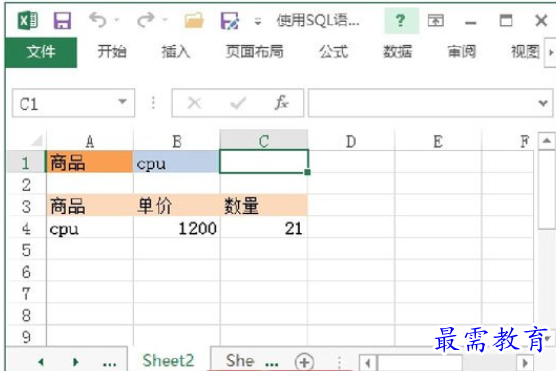Screen dimensions: 556x371
Task: Show more sheets ellipsis at left
Action: [x=110, y=364]
